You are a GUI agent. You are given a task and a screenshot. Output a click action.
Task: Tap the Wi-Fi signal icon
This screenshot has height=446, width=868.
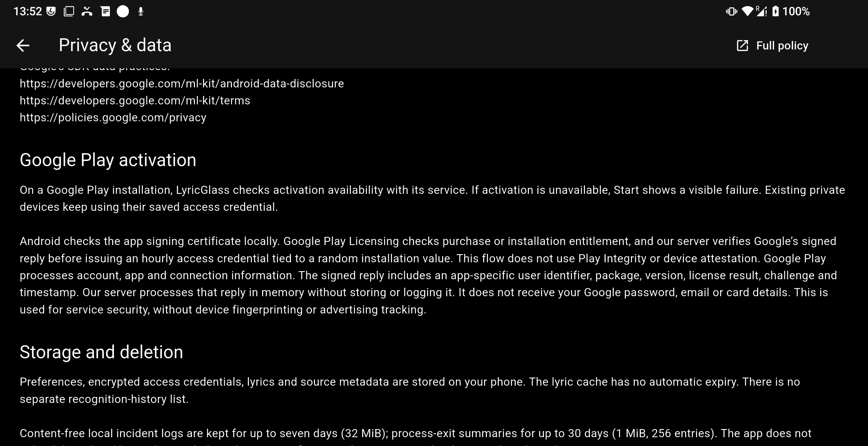pyautogui.click(x=747, y=12)
